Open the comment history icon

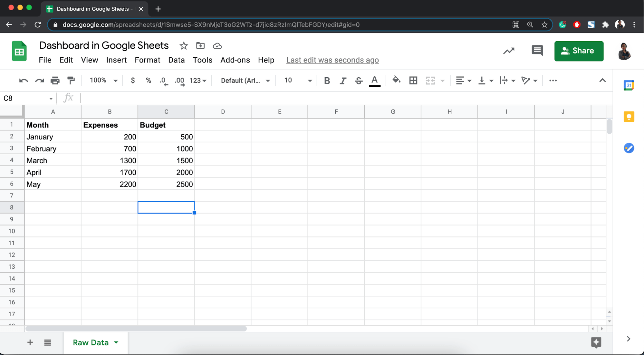coord(537,51)
